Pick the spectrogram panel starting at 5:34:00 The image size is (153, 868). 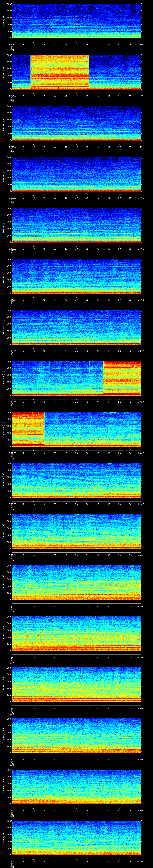point(76,276)
